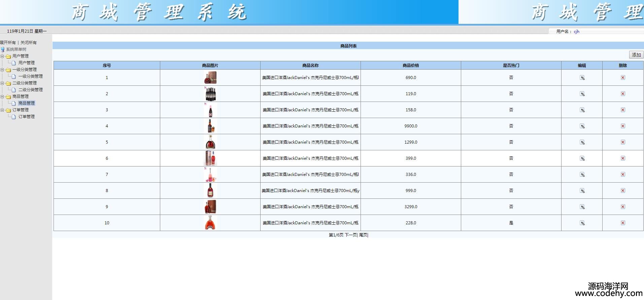Image resolution: width=644 pixels, height=300 pixels.
Task: Open the 二级分类管理 page item
Action: click(30, 90)
